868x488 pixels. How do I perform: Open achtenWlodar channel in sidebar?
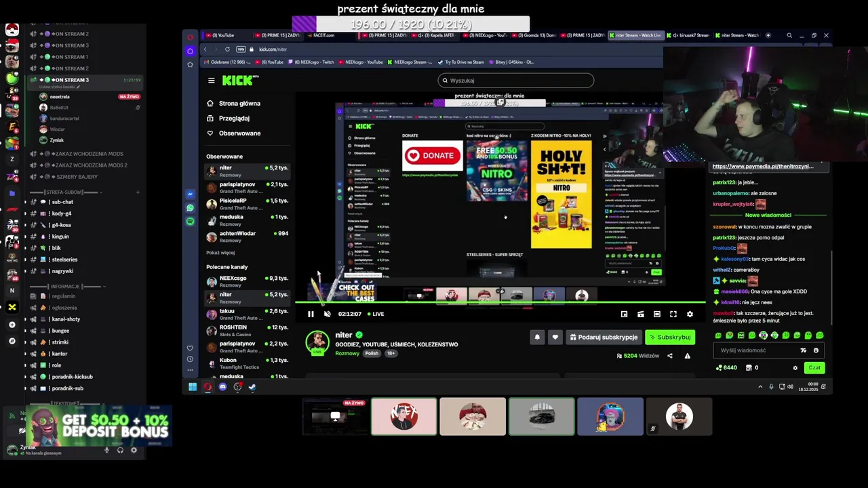[x=248, y=237]
